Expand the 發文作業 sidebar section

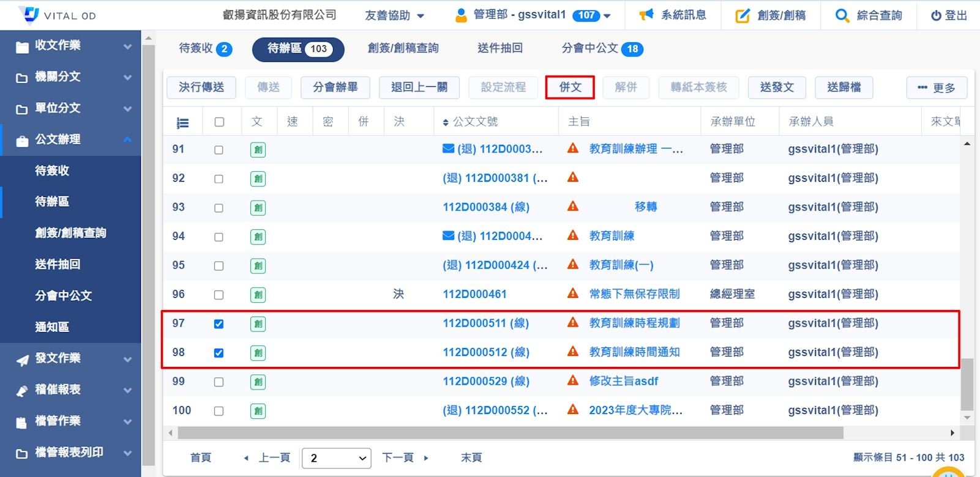[70, 358]
